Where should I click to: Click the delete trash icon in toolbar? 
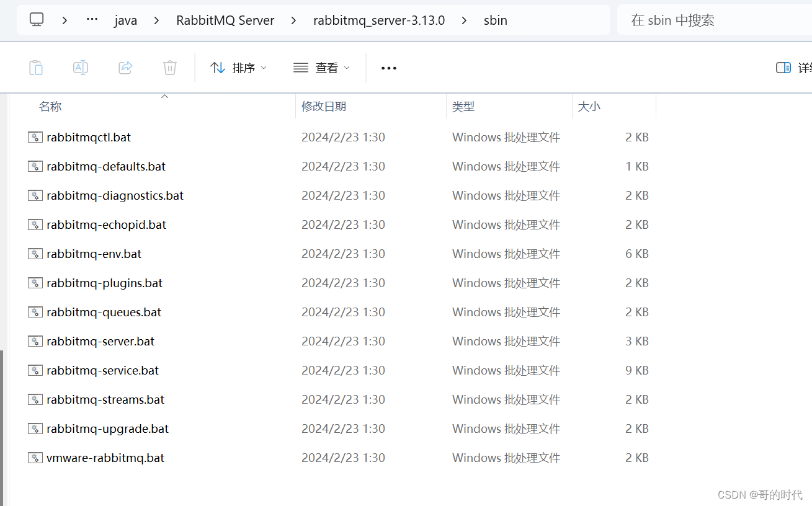point(170,68)
